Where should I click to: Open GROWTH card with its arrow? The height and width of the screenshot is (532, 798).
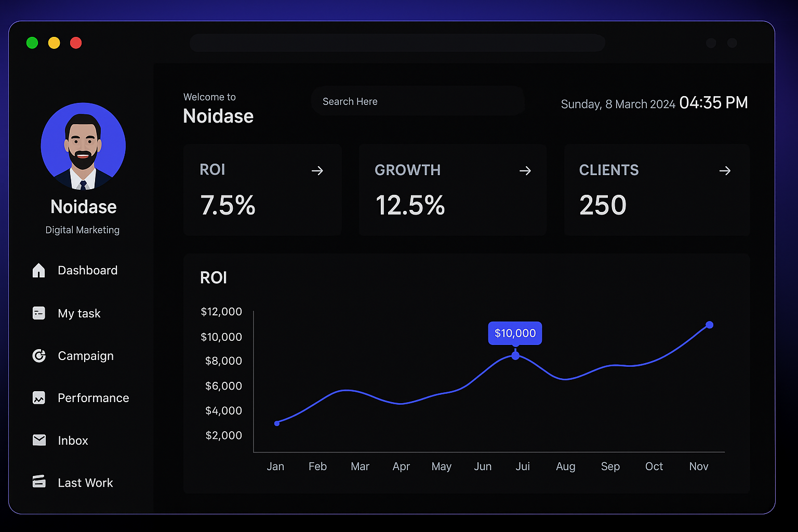point(525,171)
